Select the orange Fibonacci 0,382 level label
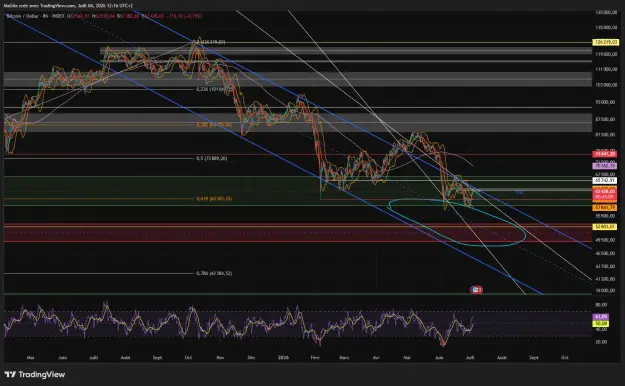This screenshot has height=386, width=625. click(x=214, y=125)
